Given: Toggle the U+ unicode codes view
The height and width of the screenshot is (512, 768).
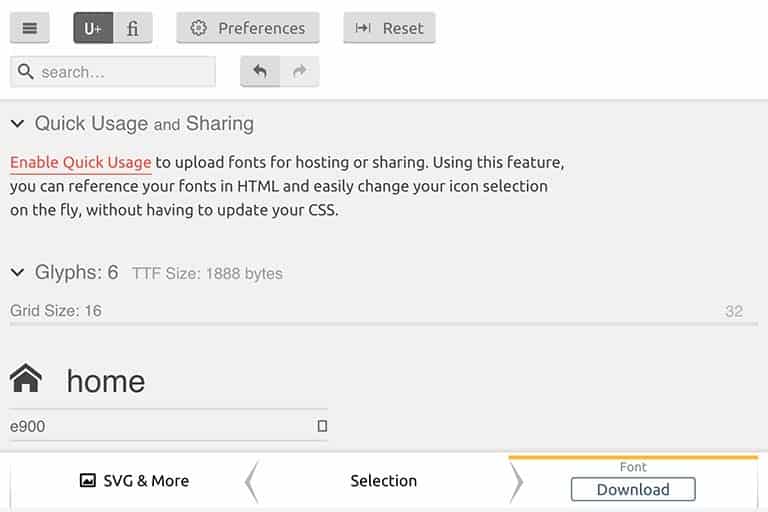Looking at the screenshot, I should point(93,28).
